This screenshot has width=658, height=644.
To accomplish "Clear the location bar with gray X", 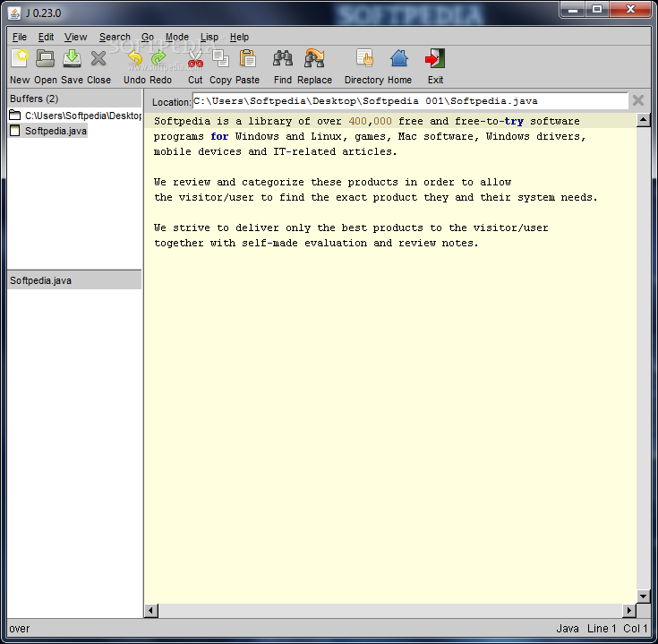I will 638,100.
